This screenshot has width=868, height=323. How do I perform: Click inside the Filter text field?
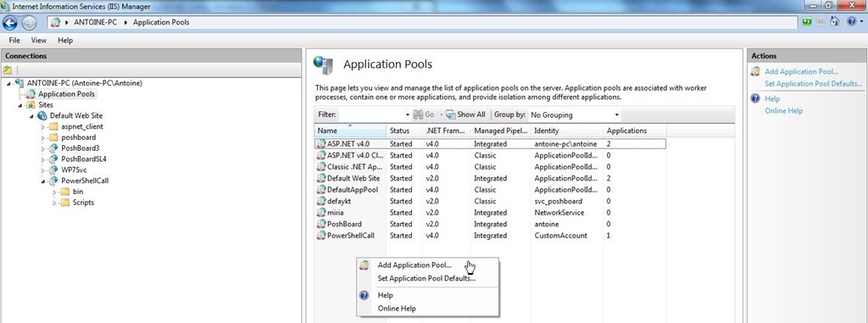[371, 114]
